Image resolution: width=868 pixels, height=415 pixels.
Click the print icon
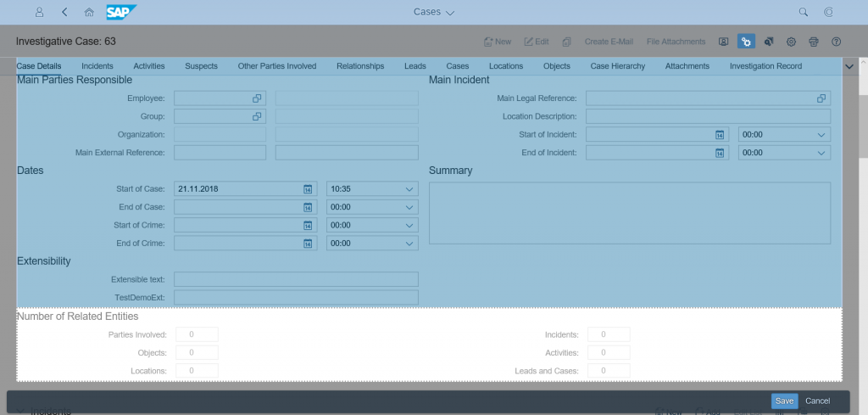point(813,42)
